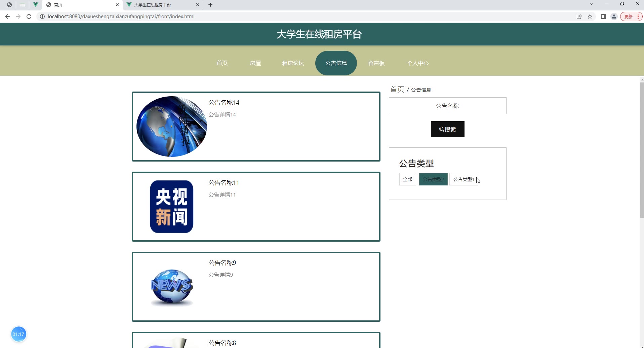Screen dimensions: 644x348
Task: Click the 公告类型 panel heading
Action: pyautogui.click(x=416, y=164)
